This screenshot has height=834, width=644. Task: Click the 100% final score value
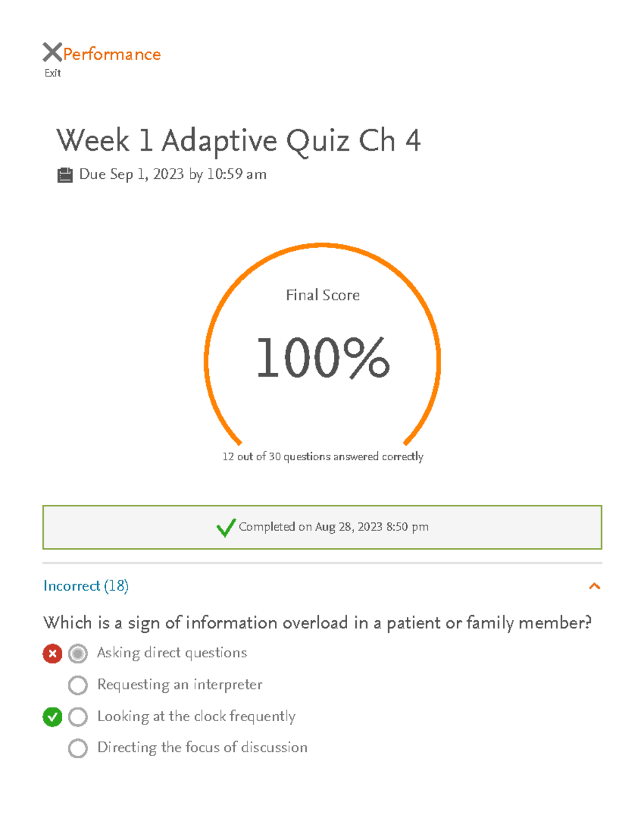click(323, 358)
